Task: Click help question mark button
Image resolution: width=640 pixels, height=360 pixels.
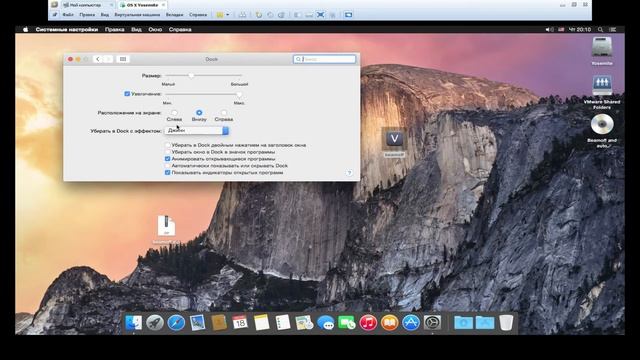Action: (x=349, y=173)
